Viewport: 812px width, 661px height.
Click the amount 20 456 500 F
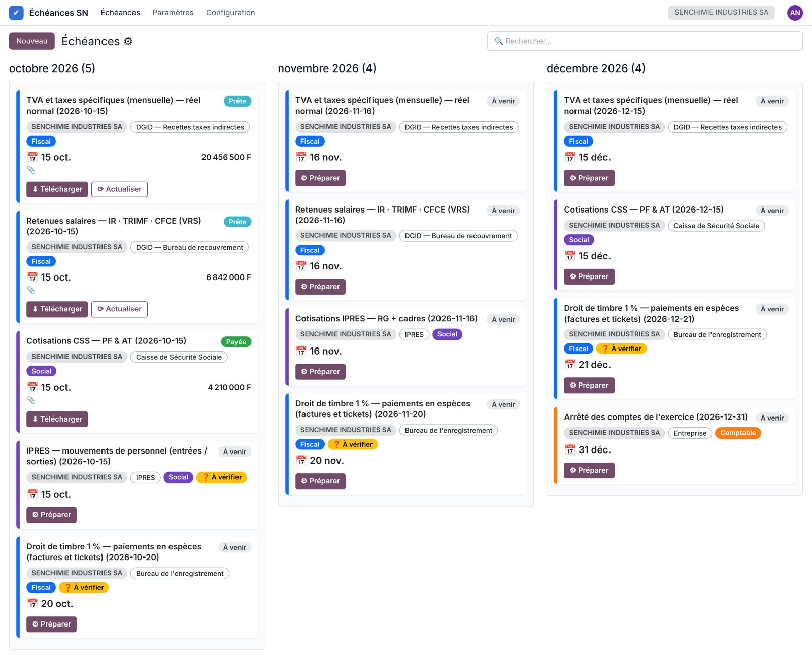pyautogui.click(x=226, y=158)
